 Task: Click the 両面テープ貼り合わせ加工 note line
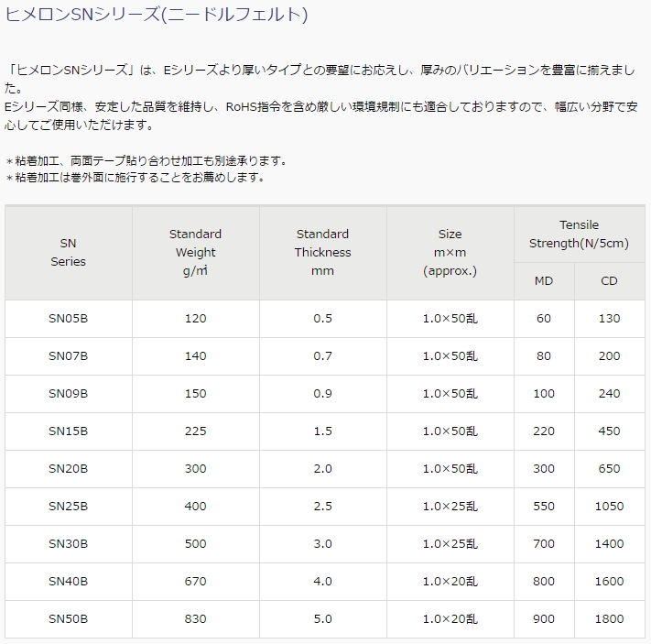(146, 159)
